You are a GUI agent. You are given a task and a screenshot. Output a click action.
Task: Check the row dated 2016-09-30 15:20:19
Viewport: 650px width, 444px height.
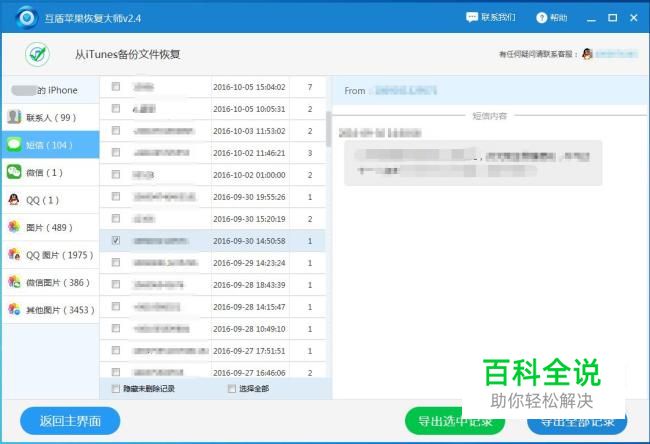point(116,218)
